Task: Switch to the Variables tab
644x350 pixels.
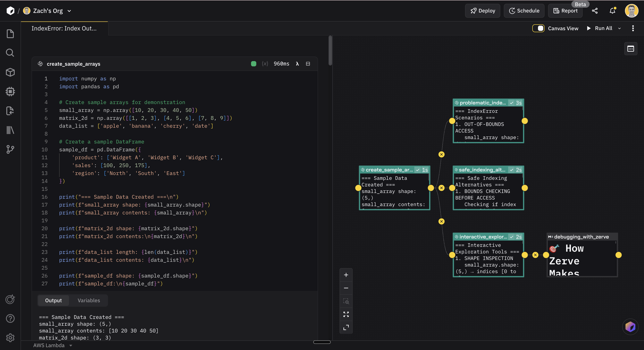Action: [x=89, y=300]
